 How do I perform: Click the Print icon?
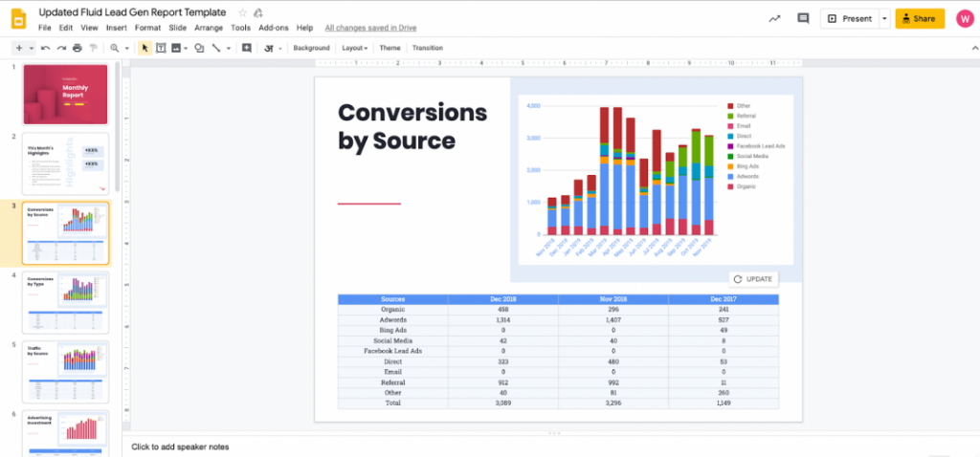coord(77,48)
